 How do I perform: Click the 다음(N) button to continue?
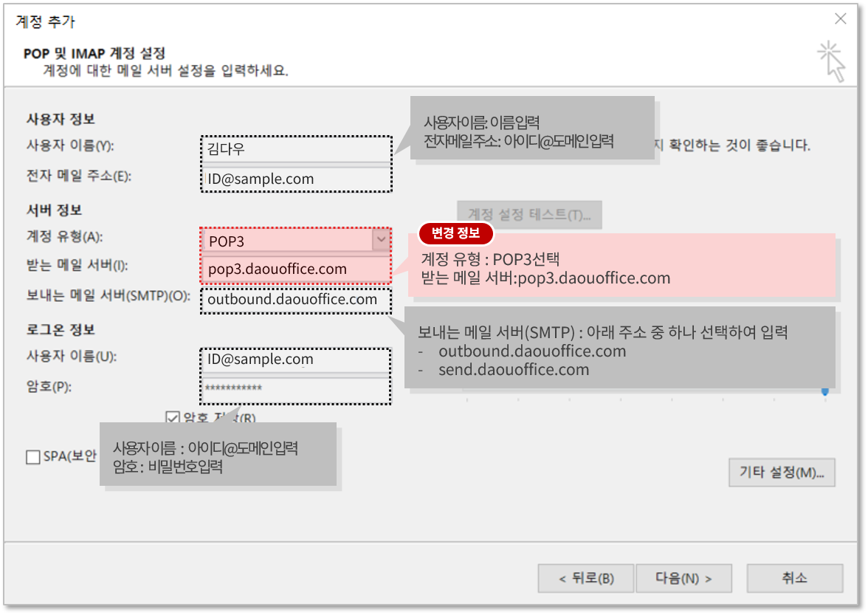click(683, 578)
